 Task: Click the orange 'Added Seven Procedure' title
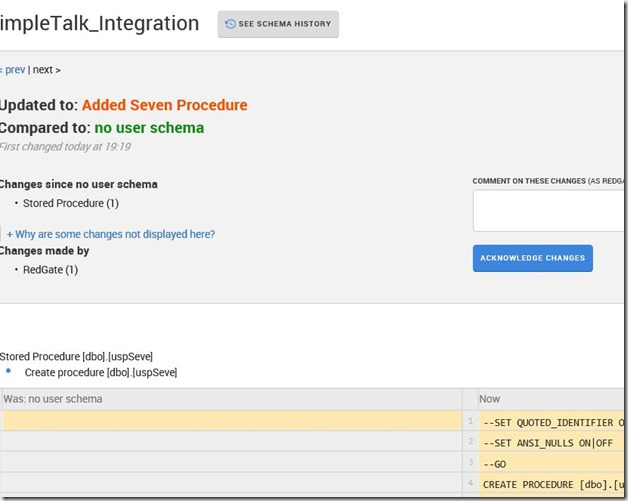coord(164,105)
